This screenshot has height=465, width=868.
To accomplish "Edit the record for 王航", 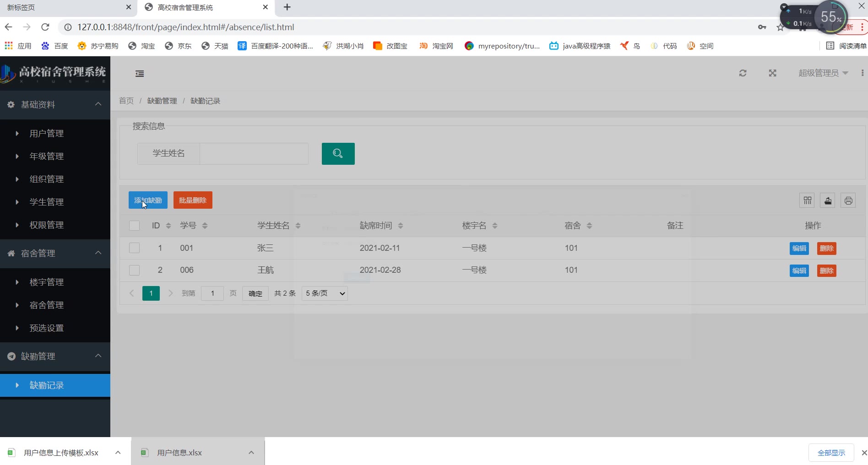I will (x=799, y=271).
